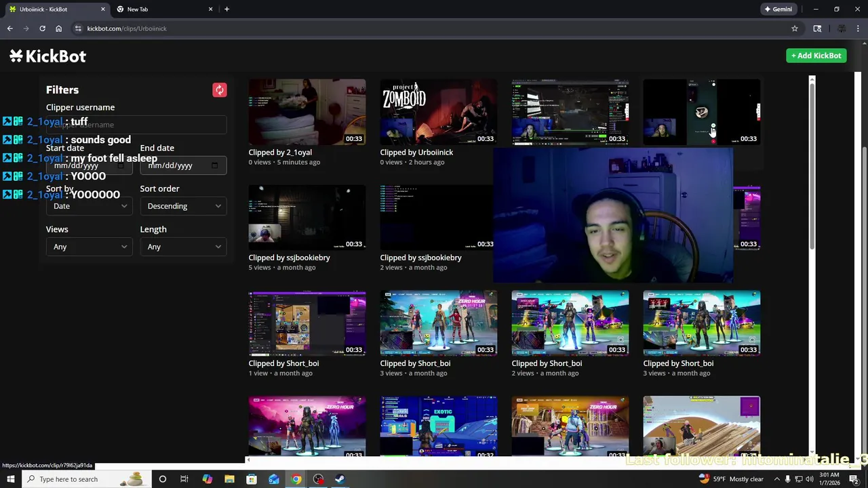Click '0 views • 5 minutes ago' text
868x488 pixels.
click(284, 163)
